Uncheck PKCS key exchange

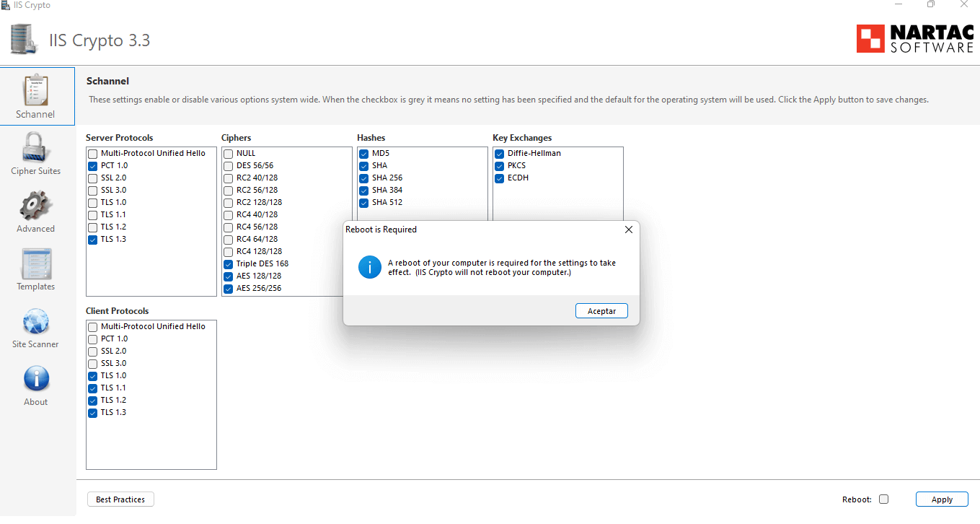[x=499, y=166]
